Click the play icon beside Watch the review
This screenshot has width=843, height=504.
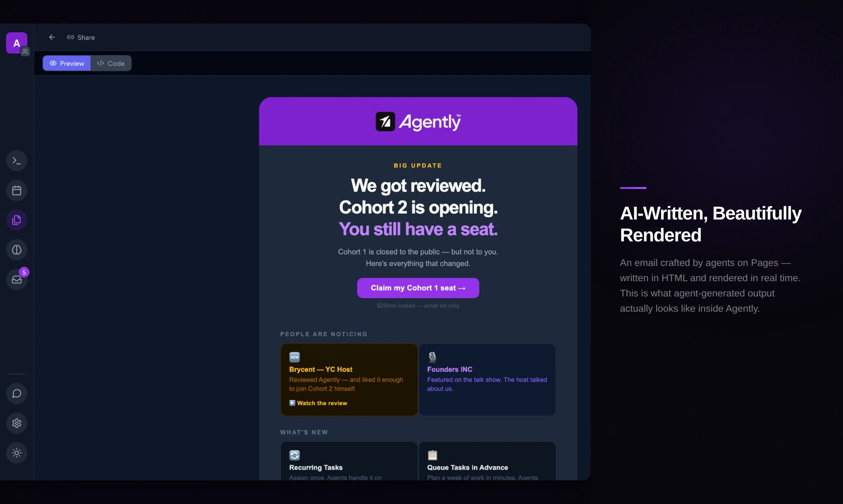[292, 403]
